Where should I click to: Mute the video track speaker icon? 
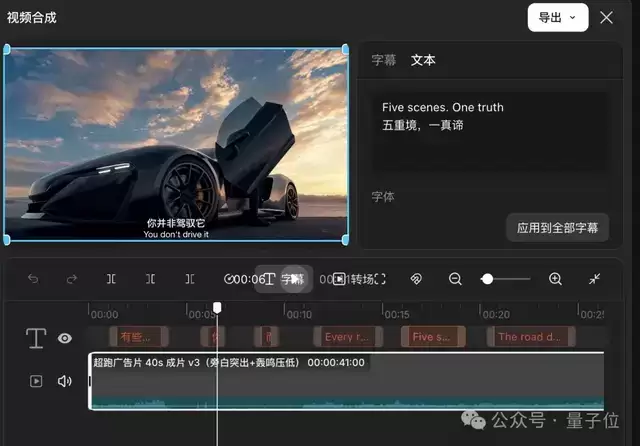[64, 381]
